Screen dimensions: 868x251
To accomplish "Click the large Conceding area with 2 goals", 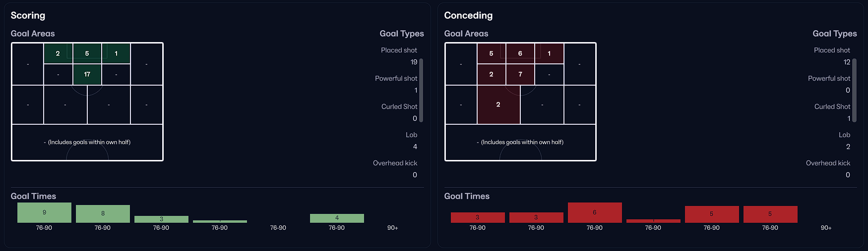I will (498, 104).
